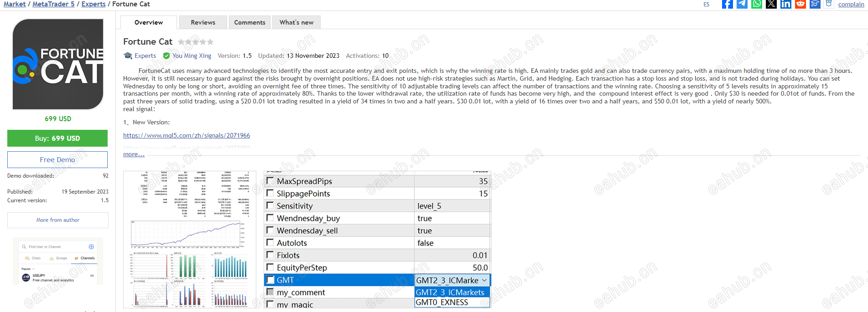Click Buy: 699 USD button
The width and height of the screenshot is (868, 312).
coord(57,138)
